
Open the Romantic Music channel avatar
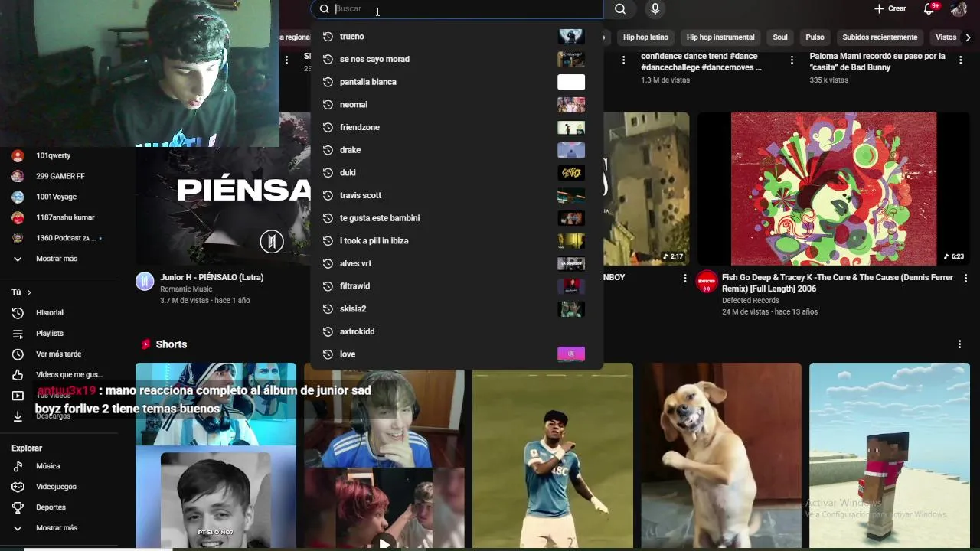point(145,282)
